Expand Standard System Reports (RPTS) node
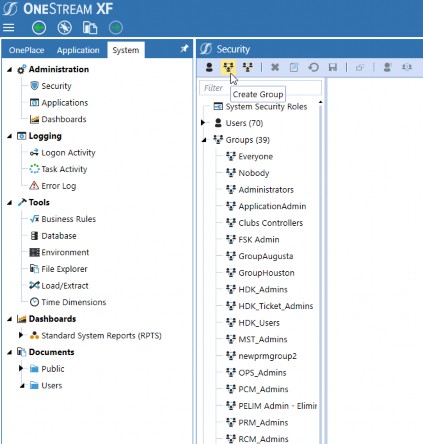423x444 pixels. pyautogui.click(x=21, y=335)
